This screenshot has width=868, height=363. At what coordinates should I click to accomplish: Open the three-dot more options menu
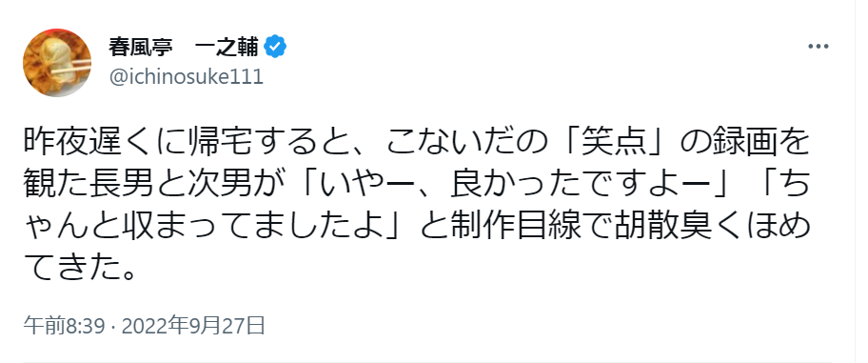point(819,47)
